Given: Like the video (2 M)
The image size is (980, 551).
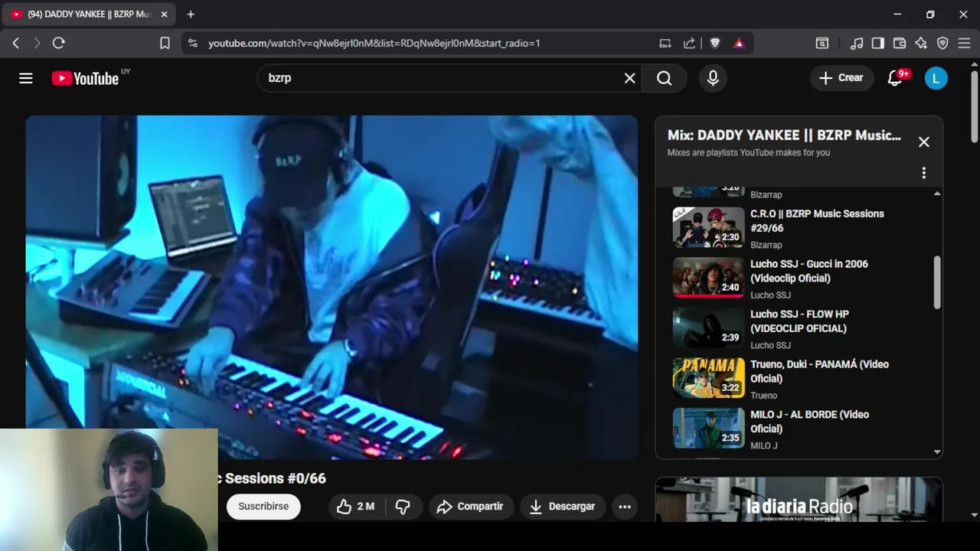Looking at the screenshot, I should [x=356, y=507].
